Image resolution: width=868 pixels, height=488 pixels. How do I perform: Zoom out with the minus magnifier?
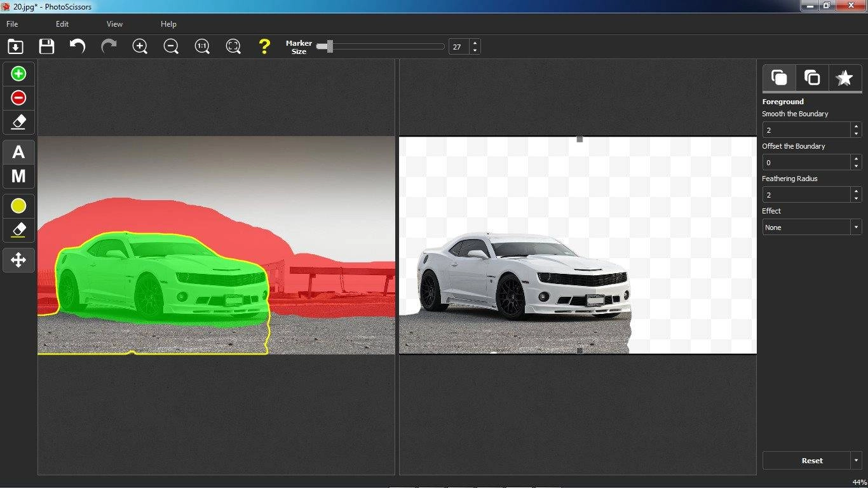(171, 46)
